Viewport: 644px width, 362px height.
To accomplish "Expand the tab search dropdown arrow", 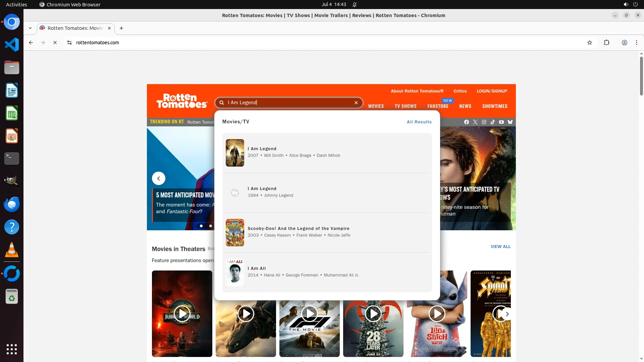I will click(x=30, y=28).
